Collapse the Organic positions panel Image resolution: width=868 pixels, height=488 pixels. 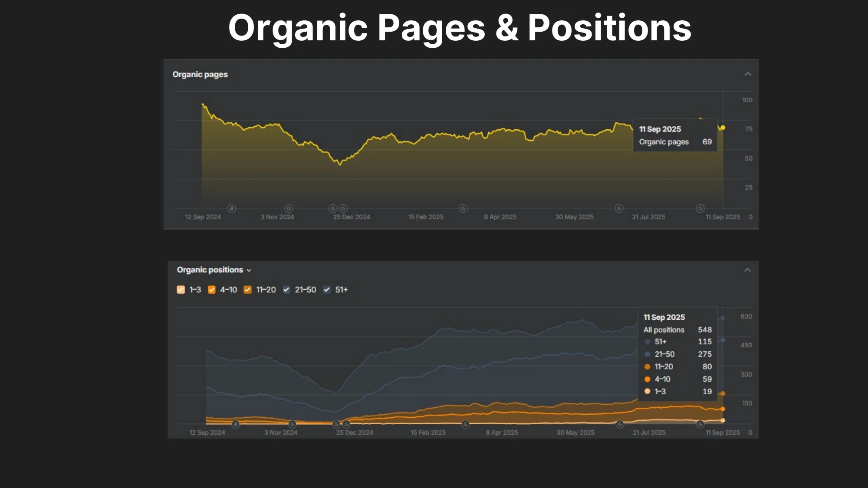click(747, 270)
